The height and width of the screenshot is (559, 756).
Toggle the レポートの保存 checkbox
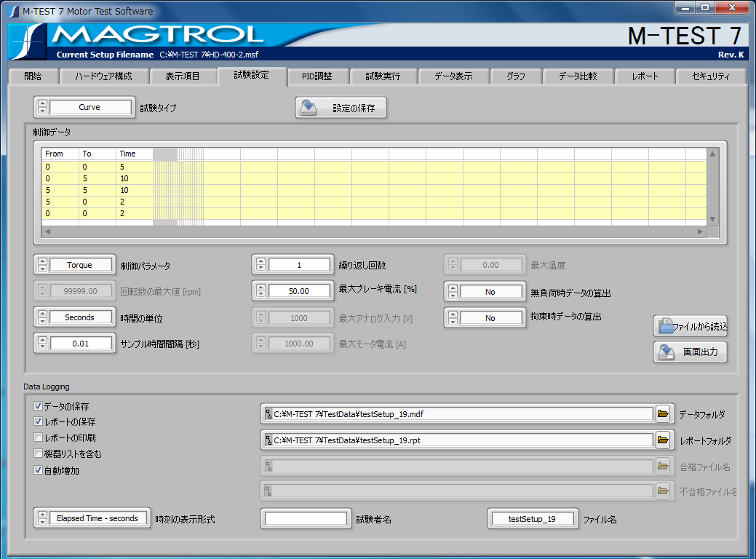pyautogui.click(x=38, y=421)
